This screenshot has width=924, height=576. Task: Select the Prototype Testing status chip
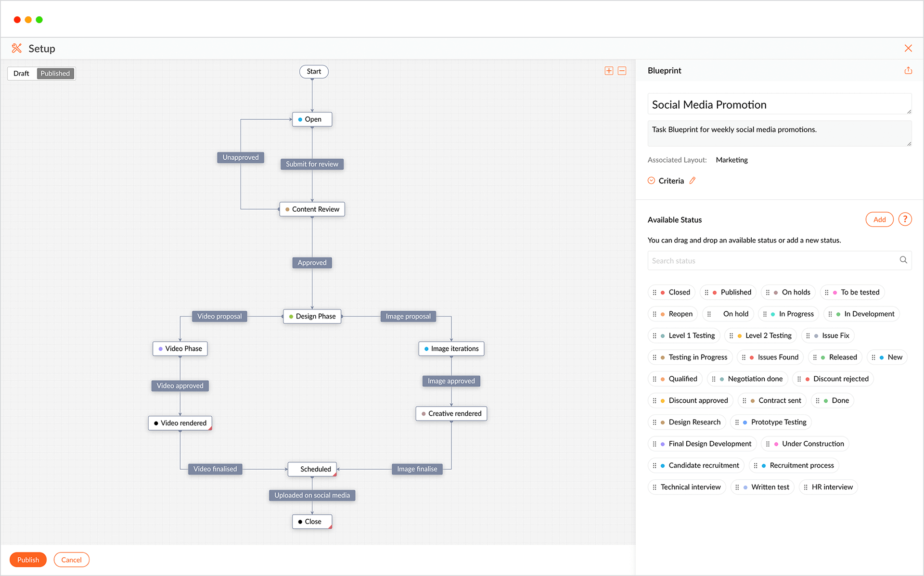(x=771, y=422)
